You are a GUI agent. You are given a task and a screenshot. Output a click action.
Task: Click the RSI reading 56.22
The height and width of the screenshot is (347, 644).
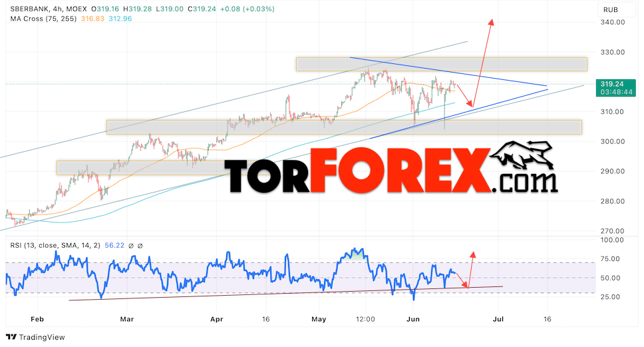(x=114, y=246)
